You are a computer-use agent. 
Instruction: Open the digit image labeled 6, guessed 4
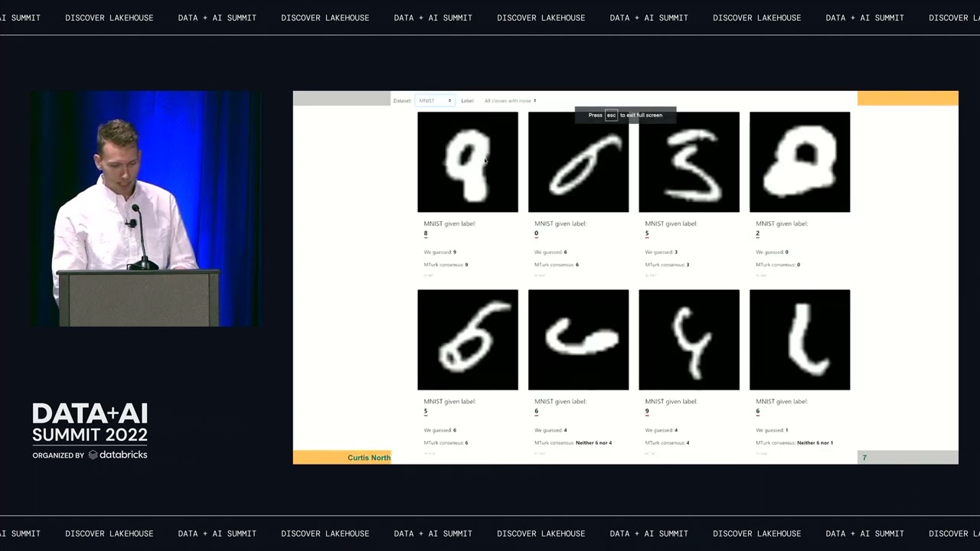[x=578, y=340]
